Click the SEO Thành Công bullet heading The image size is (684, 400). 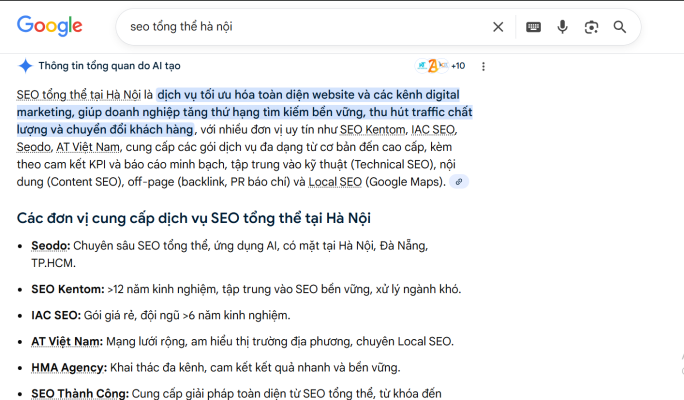pyautogui.click(x=80, y=393)
